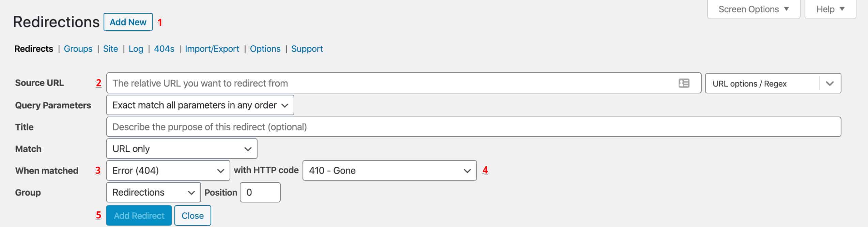Expand the Group Redirections dropdown
868x227 pixels.
pos(153,193)
